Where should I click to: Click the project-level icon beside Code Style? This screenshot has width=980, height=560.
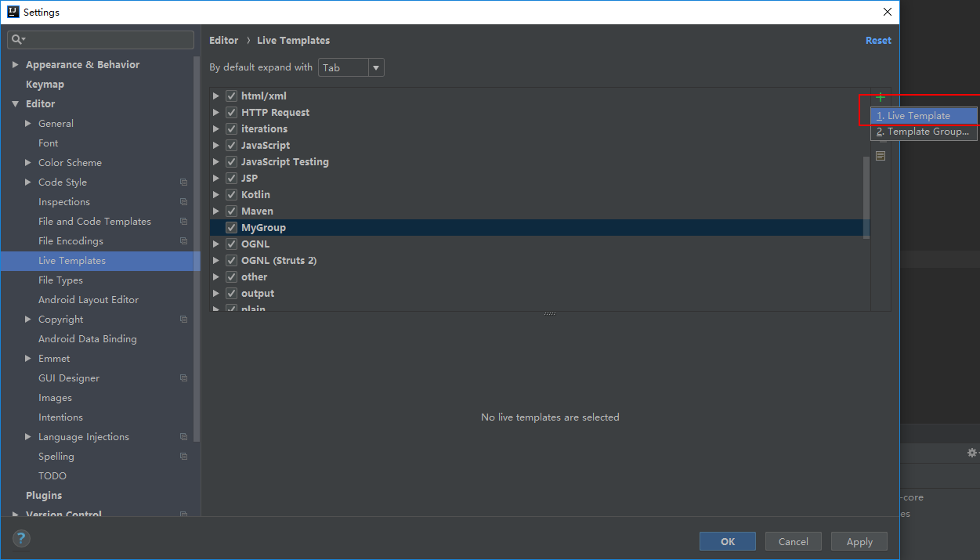(x=183, y=182)
